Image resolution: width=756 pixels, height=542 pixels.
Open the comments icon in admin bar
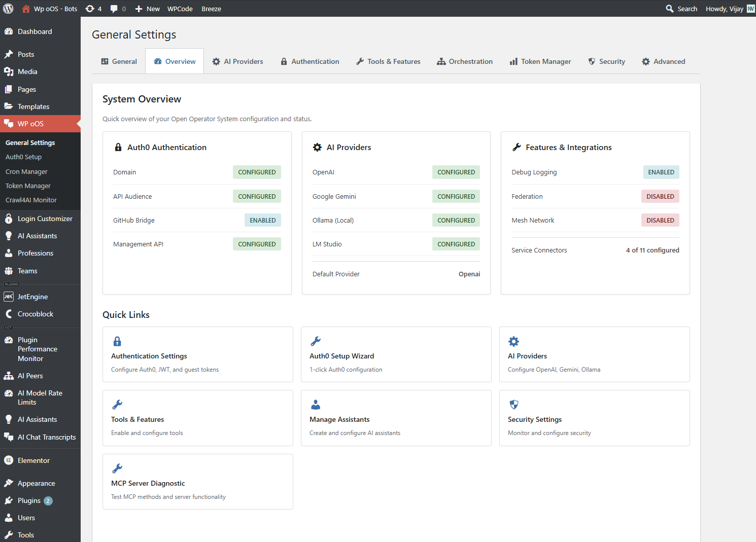coord(115,8)
